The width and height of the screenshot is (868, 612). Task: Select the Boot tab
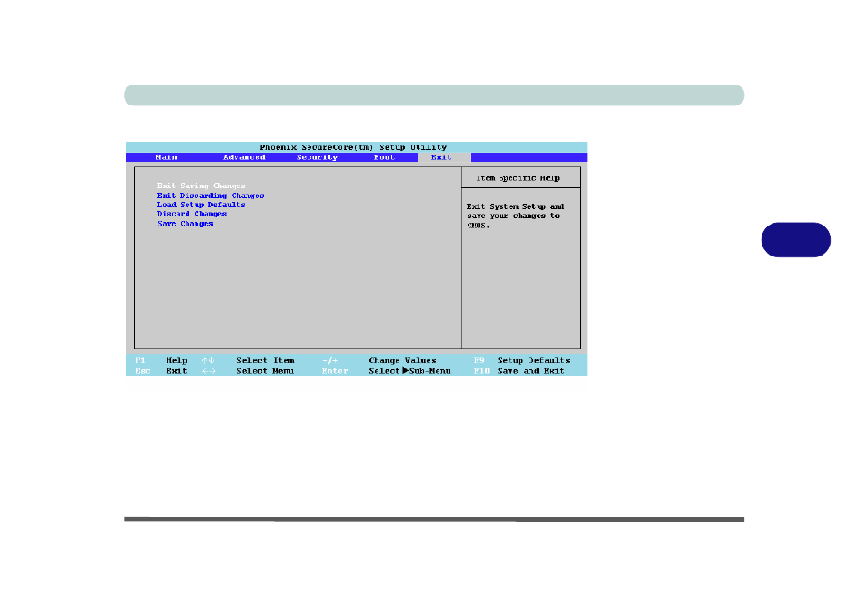click(x=384, y=157)
